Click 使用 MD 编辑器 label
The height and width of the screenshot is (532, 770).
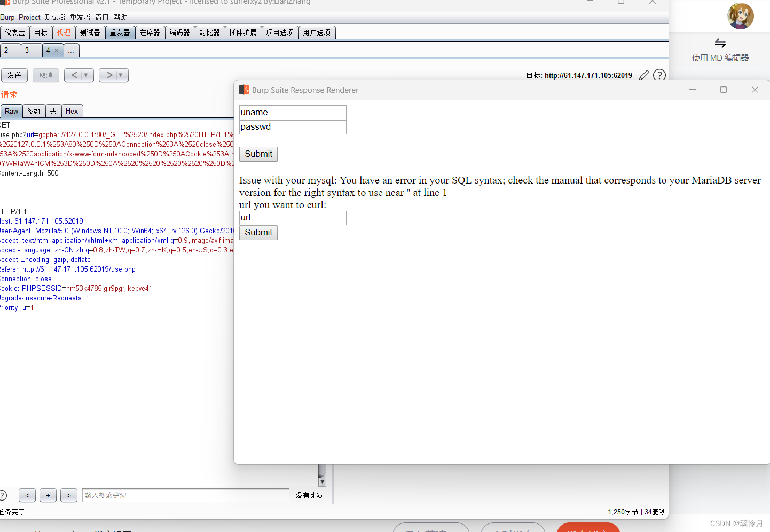coord(720,58)
